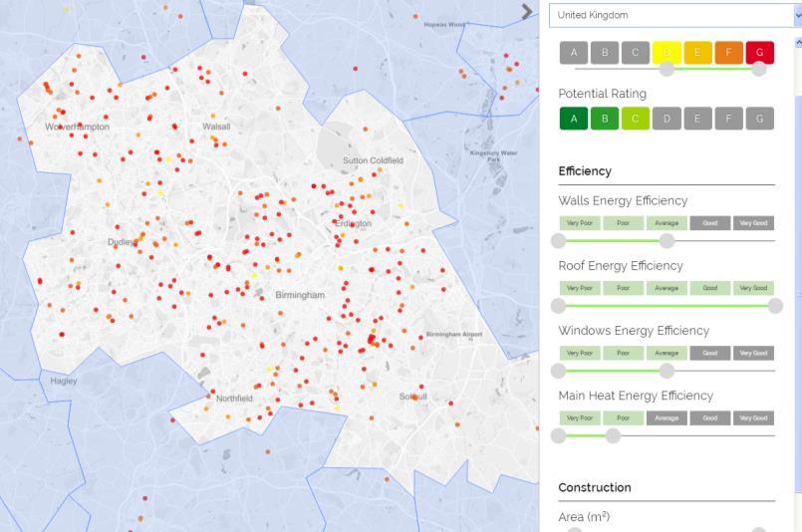This screenshot has width=802, height=532.
Task: Click current rating slider right handle
Action: [x=759, y=69]
